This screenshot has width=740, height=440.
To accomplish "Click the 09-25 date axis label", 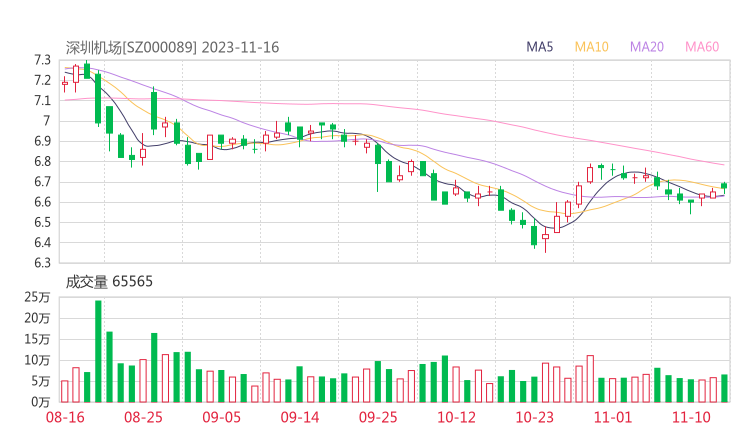I will tap(378, 417).
